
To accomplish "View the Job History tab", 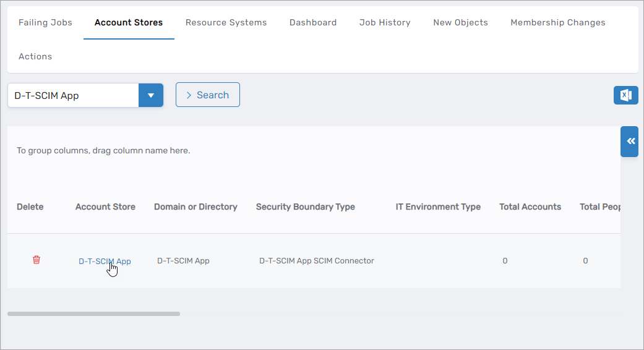I will (385, 23).
